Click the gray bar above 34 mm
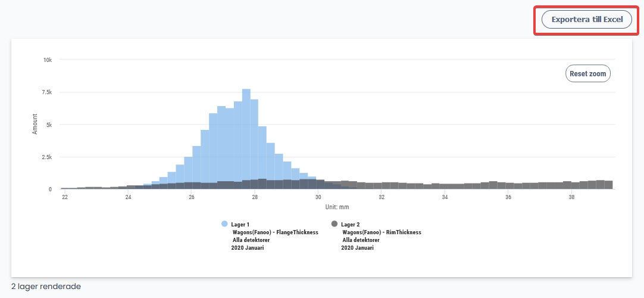644x298 pixels. tap(445, 187)
